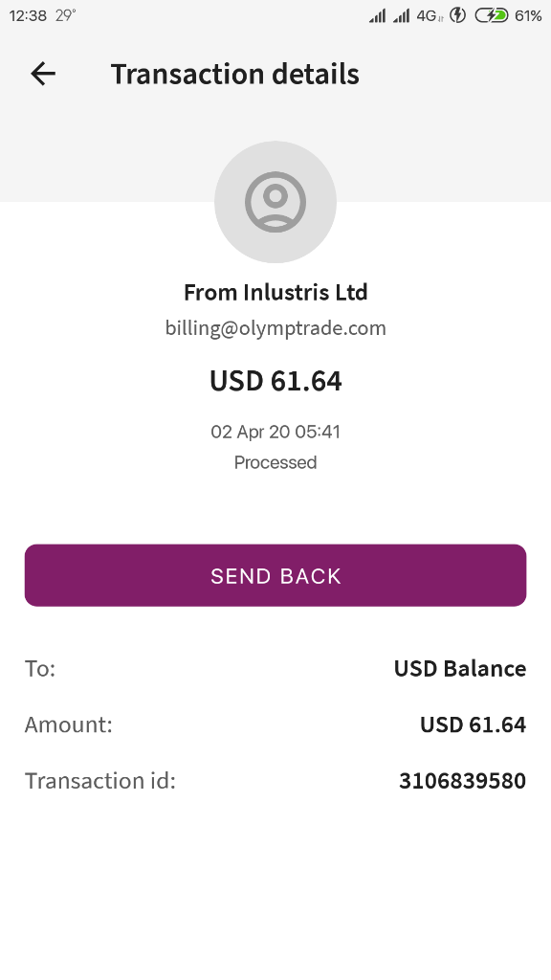Open billing@olymptrade.com email address
Viewport: 551px width, 980px height.
275,328
